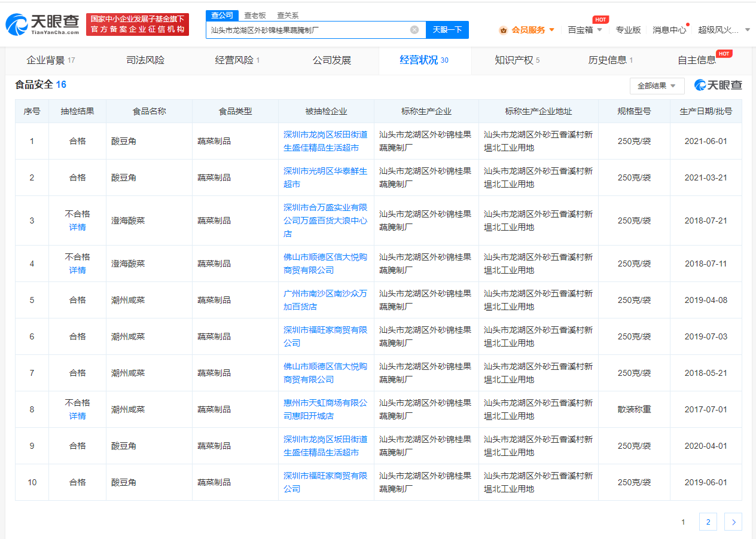The height and width of the screenshot is (539, 756).
Task: Switch to the 查公司 search tab
Action: click(x=222, y=16)
